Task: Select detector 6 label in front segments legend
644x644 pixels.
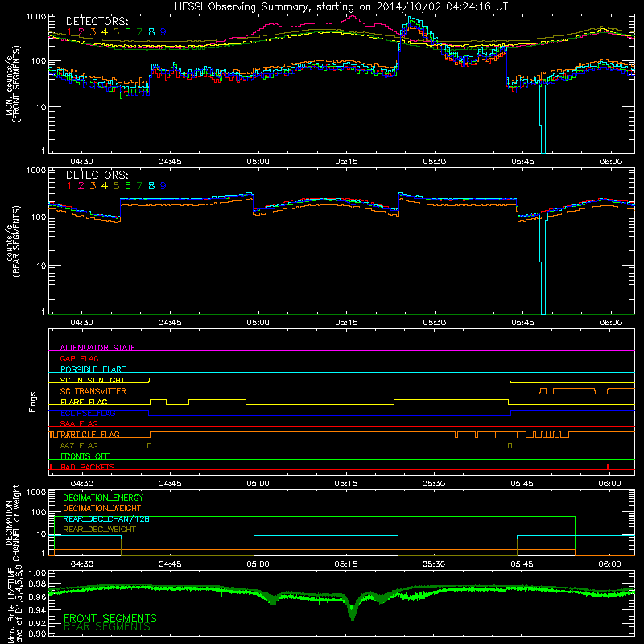Action: (x=128, y=31)
